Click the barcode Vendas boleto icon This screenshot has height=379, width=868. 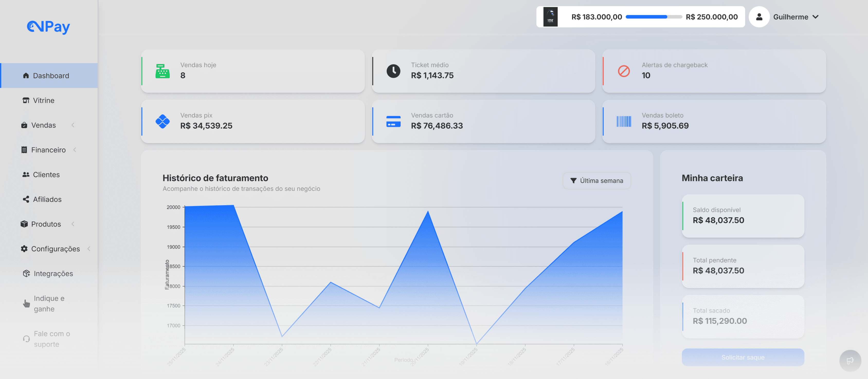[624, 121]
